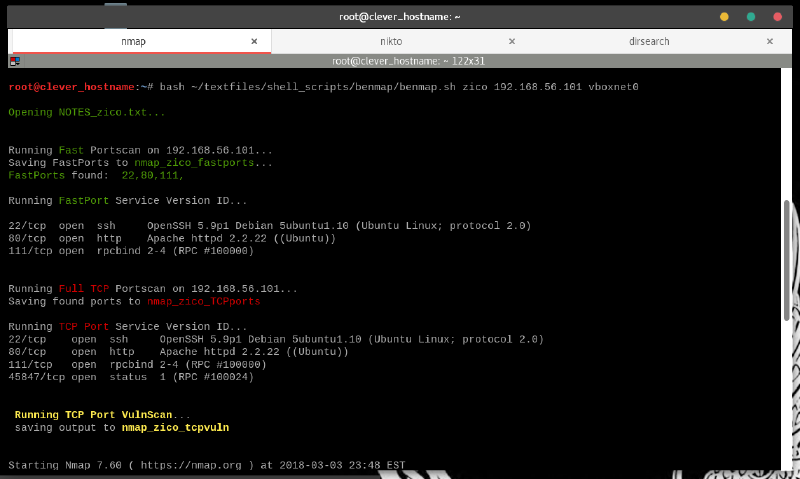Click the nmap_zico_tcpvuln filename in yellow

[x=175, y=427]
